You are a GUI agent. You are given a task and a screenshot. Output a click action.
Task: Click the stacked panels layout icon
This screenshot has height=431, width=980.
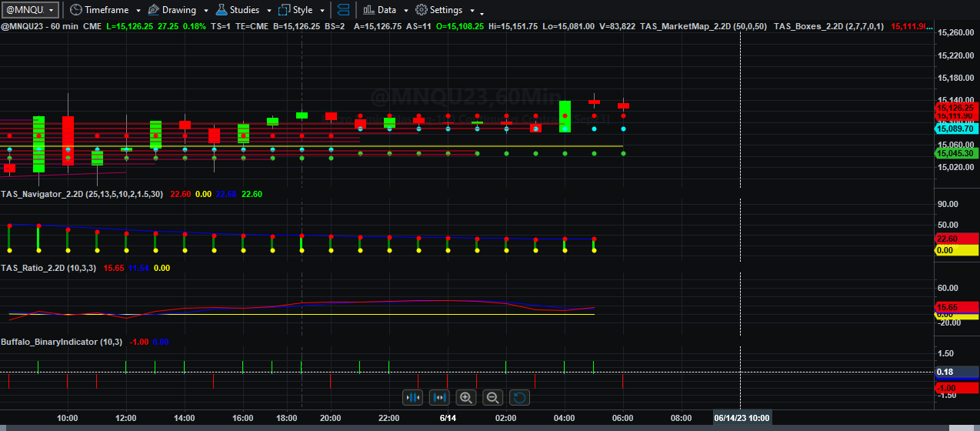[x=343, y=10]
